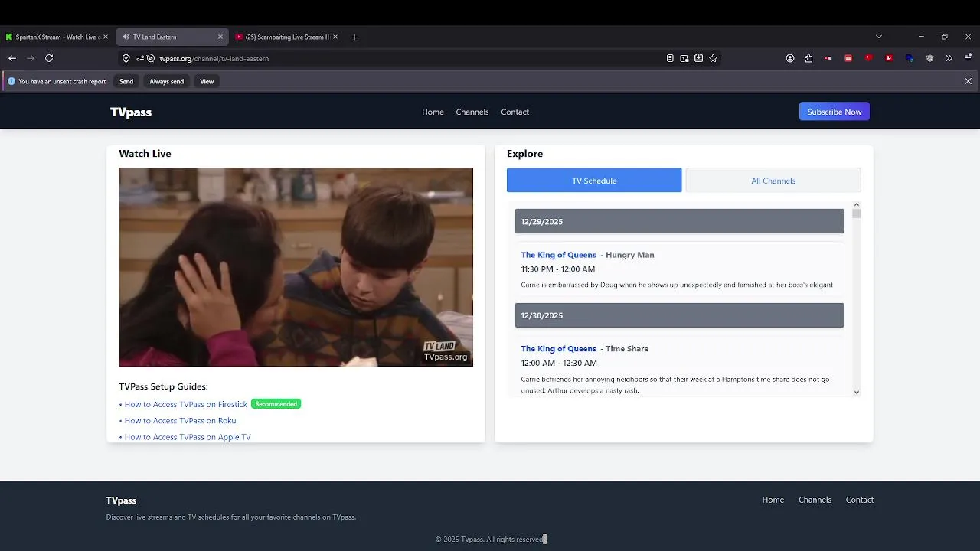Click the green Recommended badge
The width and height of the screenshot is (980, 551).
tap(276, 404)
